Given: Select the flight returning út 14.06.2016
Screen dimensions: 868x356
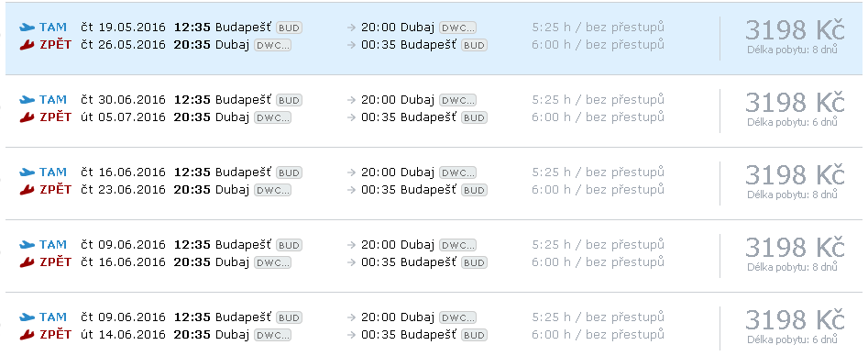Looking at the screenshot, I should coord(434,326).
